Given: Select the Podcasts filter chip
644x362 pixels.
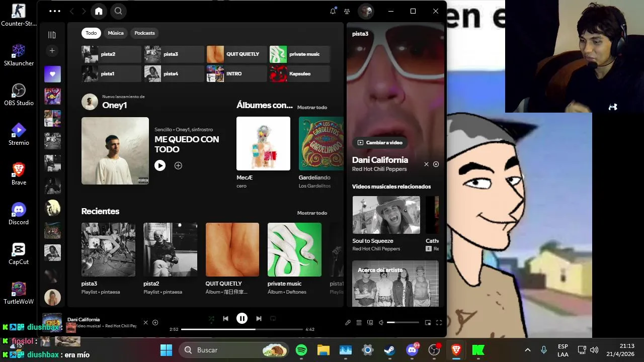Looking at the screenshot, I should coord(145,33).
